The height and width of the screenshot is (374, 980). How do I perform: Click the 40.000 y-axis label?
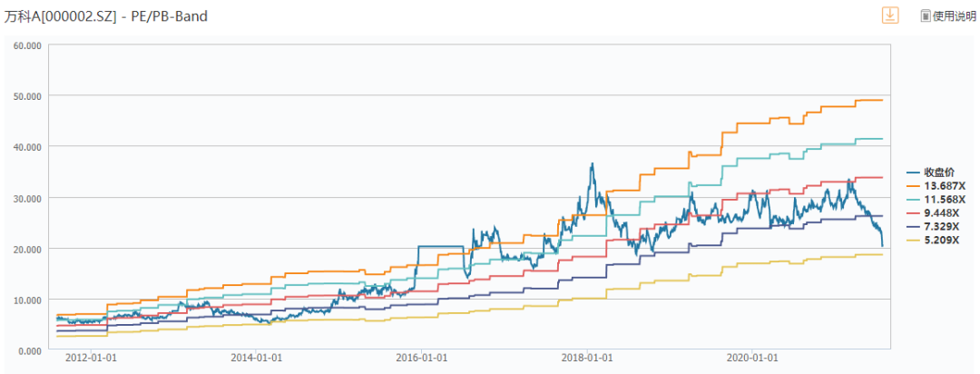(x=28, y=147)
